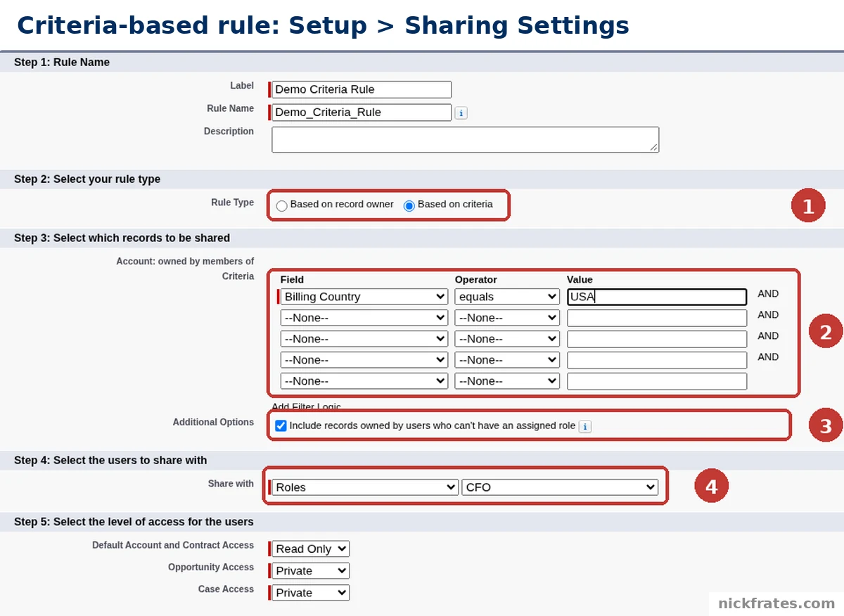This screenshot has height=616, width=844.
Task: Toggle Include records owned by users checkbox
Action: (x=281, y=426)
